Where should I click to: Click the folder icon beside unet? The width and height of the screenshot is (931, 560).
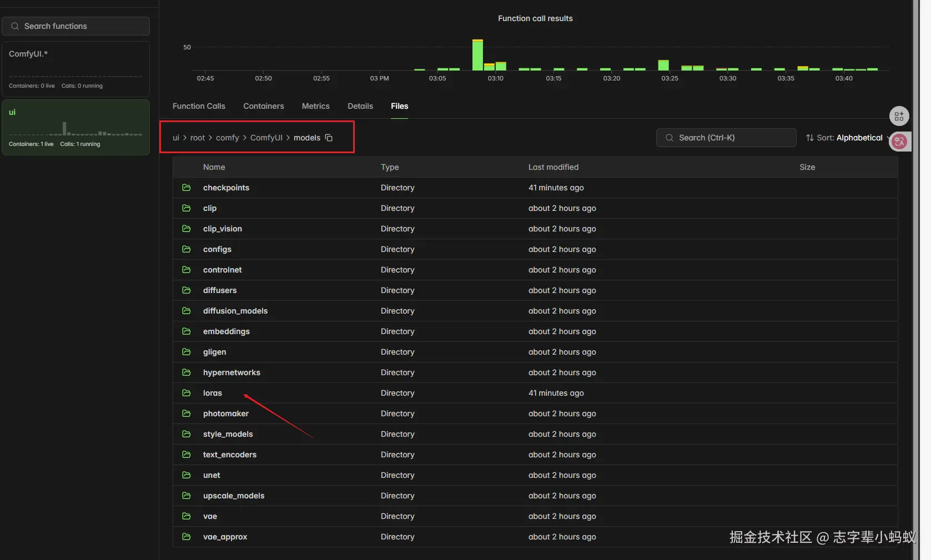click(x=187, y=475)
